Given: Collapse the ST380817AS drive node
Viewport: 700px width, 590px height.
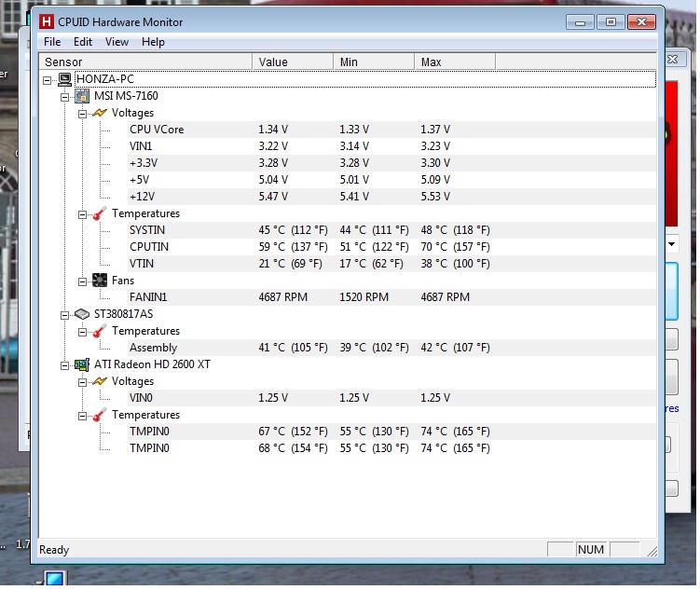Looking at the screenshot, I should pyautogui.click(x=65, y=315).
